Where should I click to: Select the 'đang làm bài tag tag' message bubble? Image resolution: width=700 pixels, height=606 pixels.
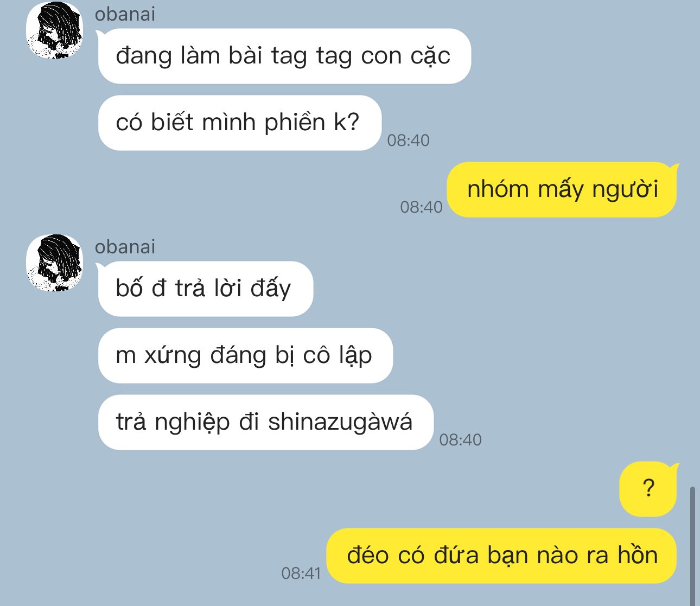coord(284,56)
